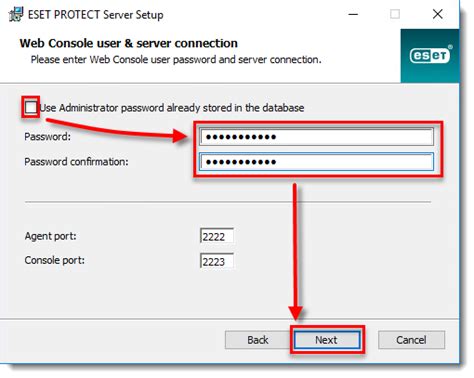Focus the Password input field

316,137
